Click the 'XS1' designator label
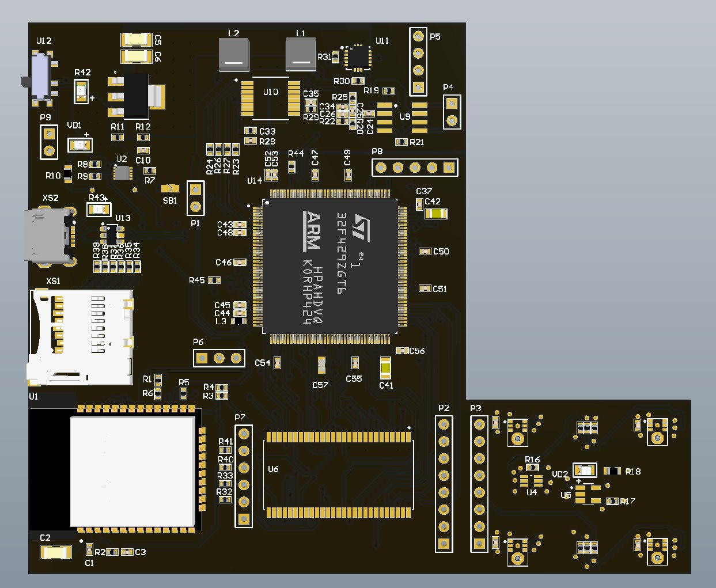 [x=53, y=282]
